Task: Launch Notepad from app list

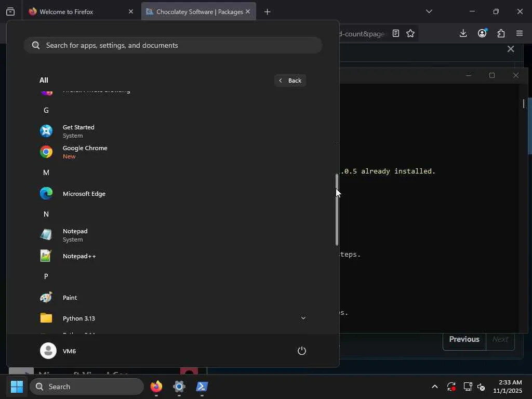Action: pyautogui.click(x=173, y=235)
